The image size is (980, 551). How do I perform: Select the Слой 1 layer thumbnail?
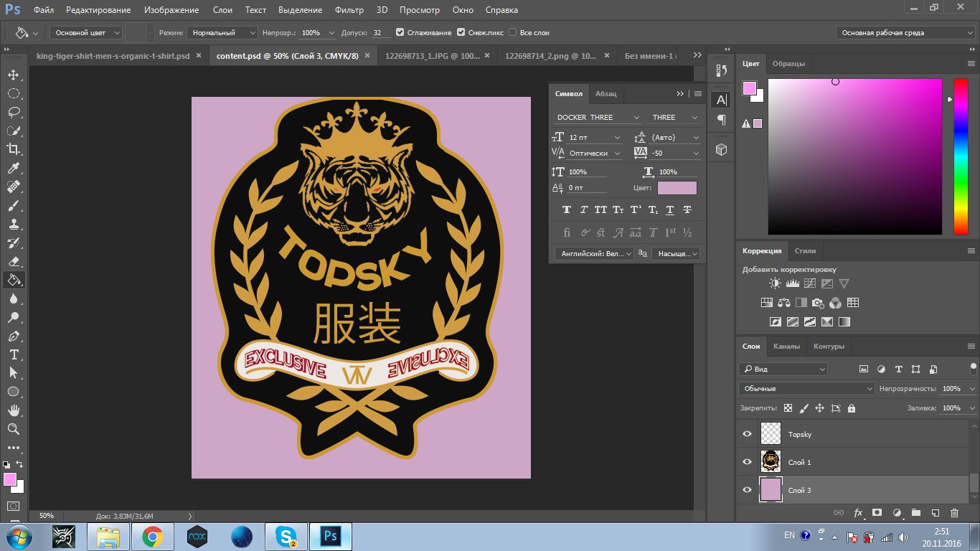(771, 462)
